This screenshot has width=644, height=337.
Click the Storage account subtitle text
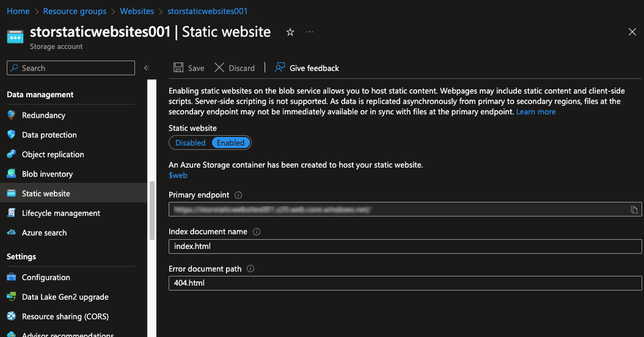coord(56,46)
